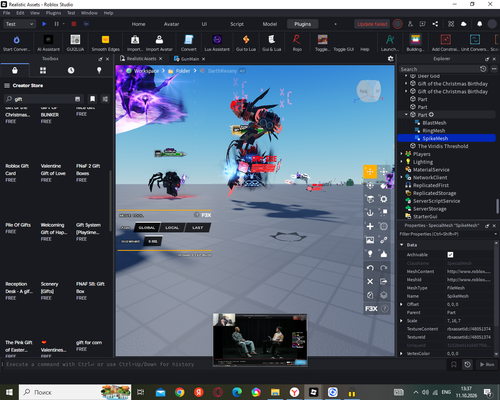Open the Import Avatar plugin
Screen dimensions: 500x400
click(159, 43)
